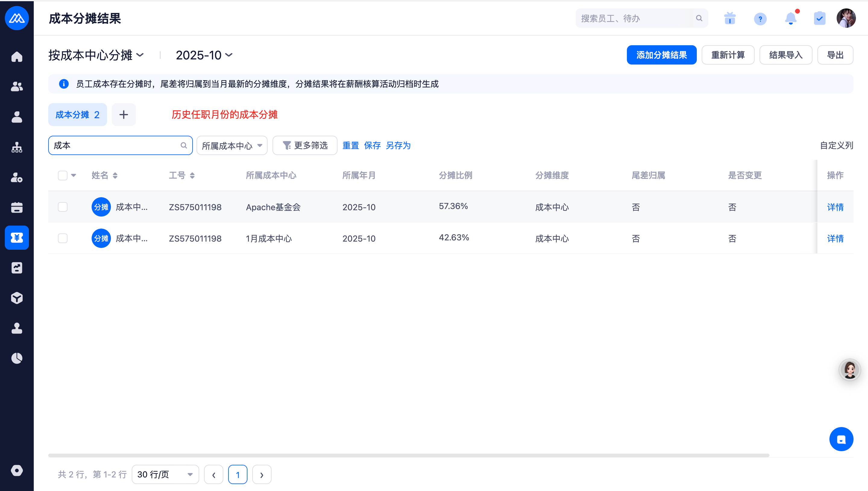
Task: Click the 添加分摊结果 button
Action: click(x=662, y=55)
